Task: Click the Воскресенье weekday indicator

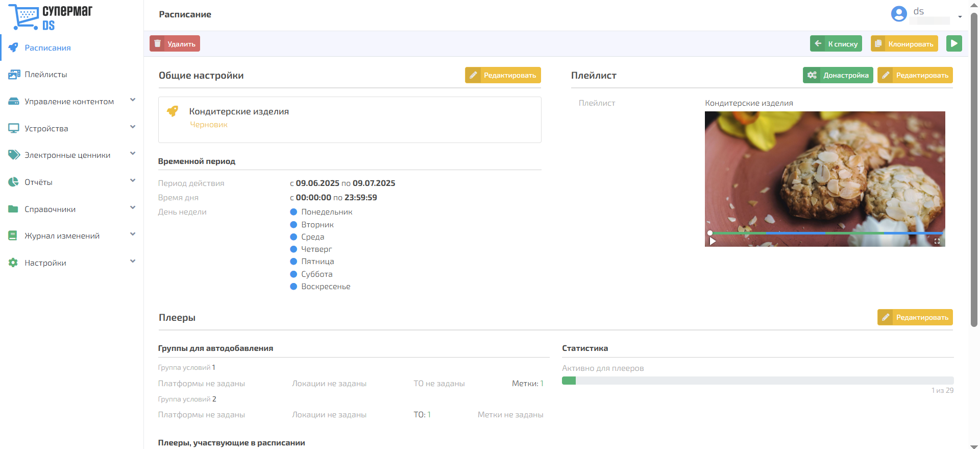Action: pos(293,287)
